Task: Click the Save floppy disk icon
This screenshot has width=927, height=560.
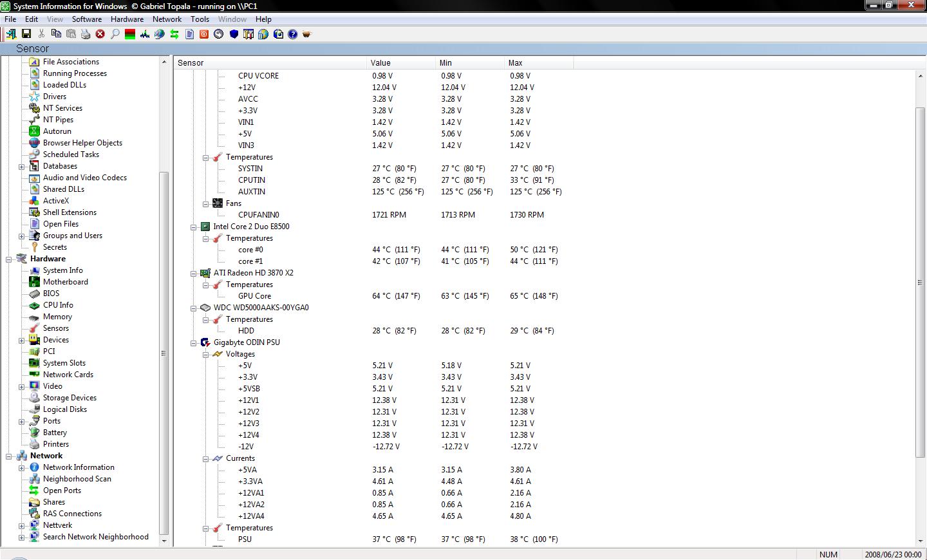Action: coord(26,34)
